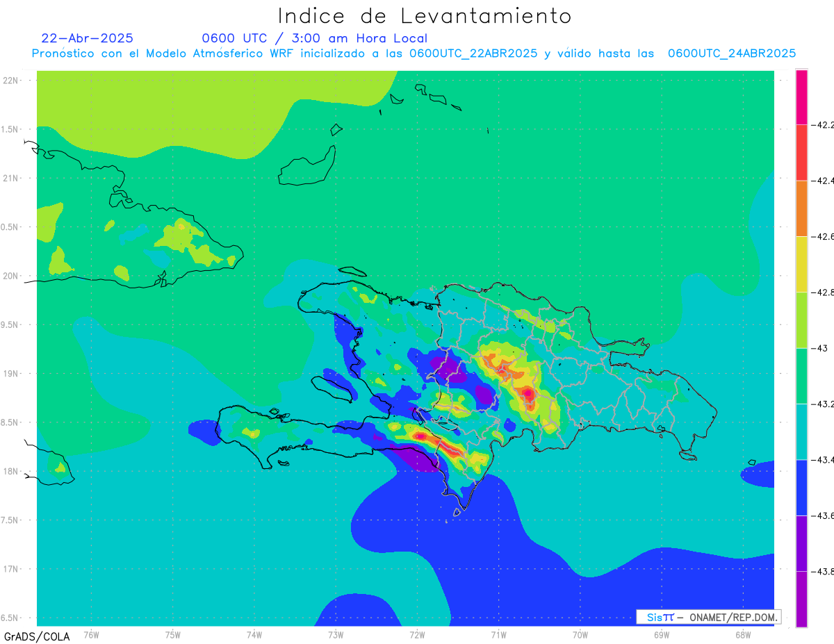This screenshot has width=834, height=644.
Task: Click the '76W' longitude label
Action: (x=91, y=634)
